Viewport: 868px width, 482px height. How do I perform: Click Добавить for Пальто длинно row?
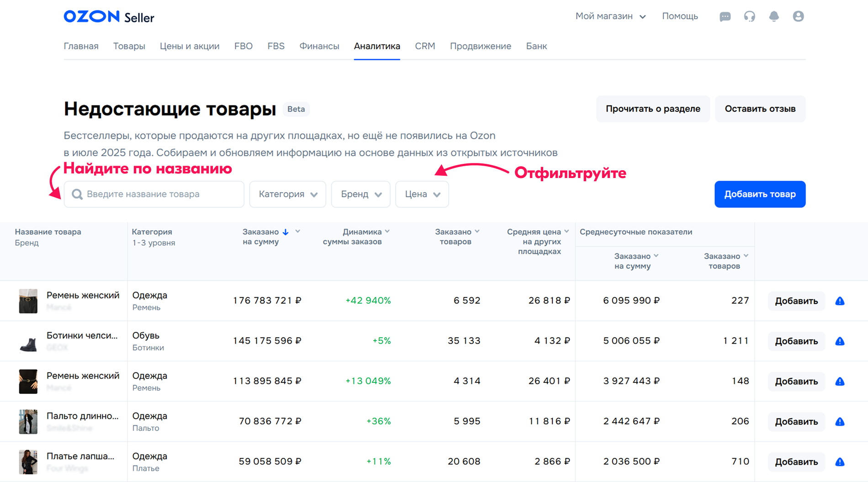click(x=796, y=422)
